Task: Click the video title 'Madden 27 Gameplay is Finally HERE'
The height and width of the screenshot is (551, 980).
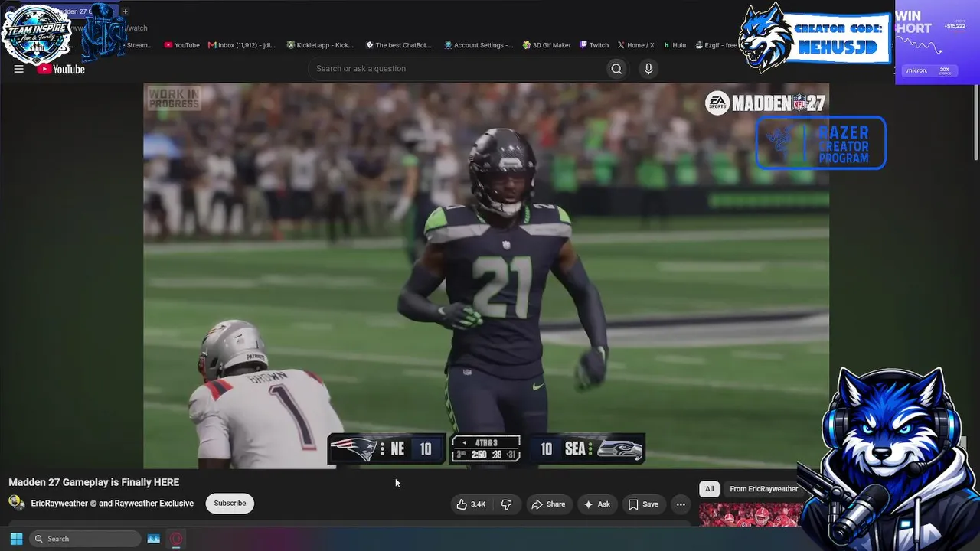Action: [94, 482]
